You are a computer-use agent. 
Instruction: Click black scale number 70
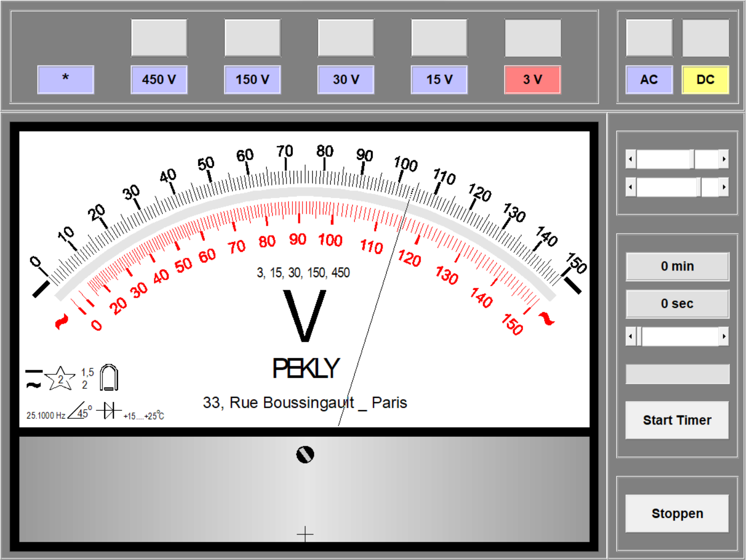click(x=285, y=151)
